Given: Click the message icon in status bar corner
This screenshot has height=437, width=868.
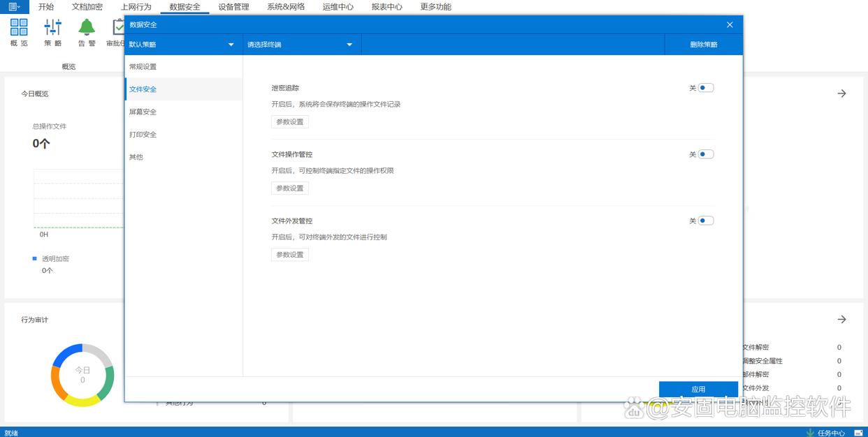Looking at the screenshot, I should (858, 433).
